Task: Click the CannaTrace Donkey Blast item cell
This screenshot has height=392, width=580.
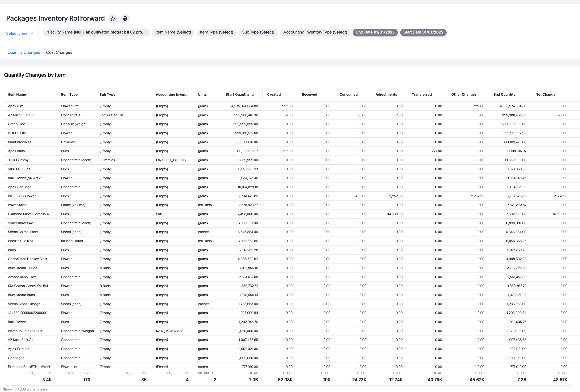Action: pos(30,259)
